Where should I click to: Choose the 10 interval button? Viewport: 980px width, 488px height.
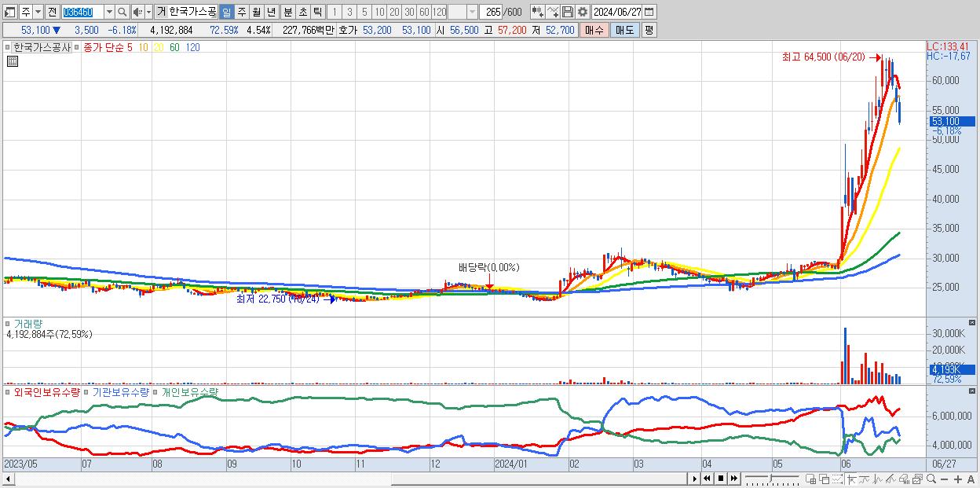click(x=379, y=12)
